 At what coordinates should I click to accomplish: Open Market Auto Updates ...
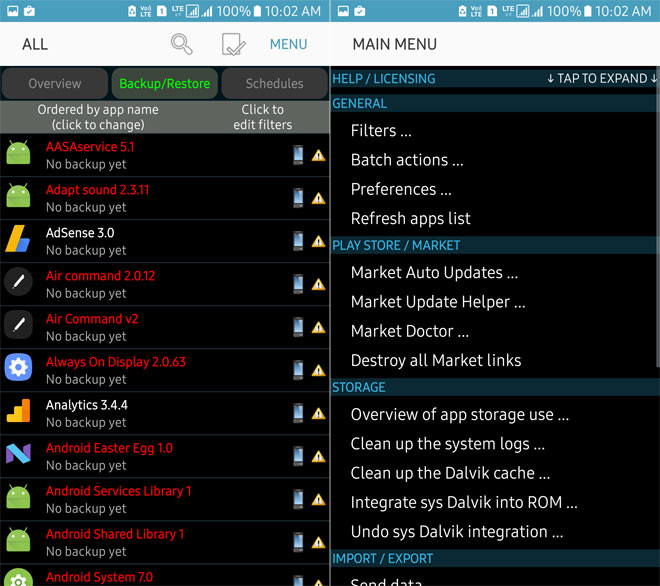[494, 272]
